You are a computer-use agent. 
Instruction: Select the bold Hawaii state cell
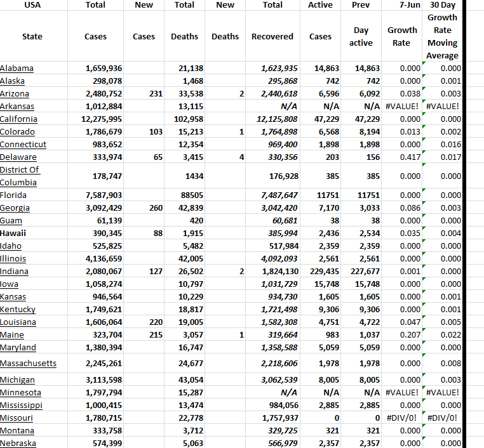13,234
